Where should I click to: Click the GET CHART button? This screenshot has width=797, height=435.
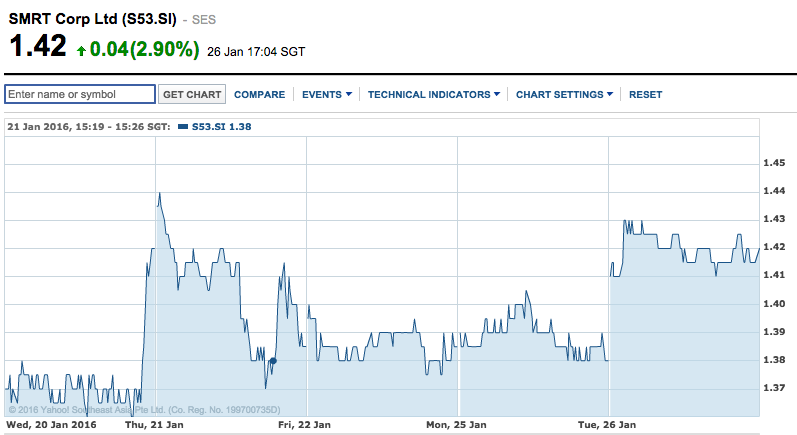[192, 95]
